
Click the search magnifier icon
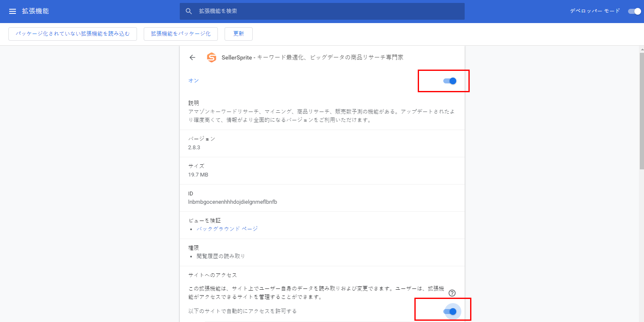pyautogui.click(x=189, y=11)
